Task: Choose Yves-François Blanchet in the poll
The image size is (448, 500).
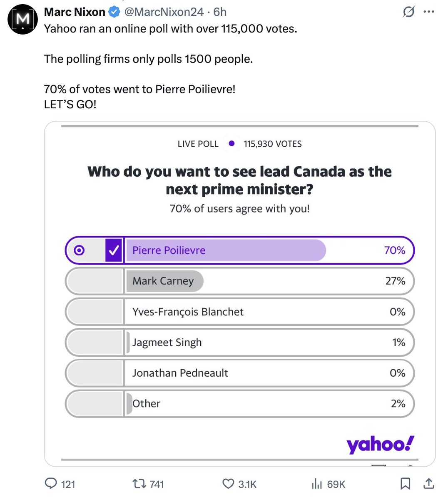Action: pos(240,312)
